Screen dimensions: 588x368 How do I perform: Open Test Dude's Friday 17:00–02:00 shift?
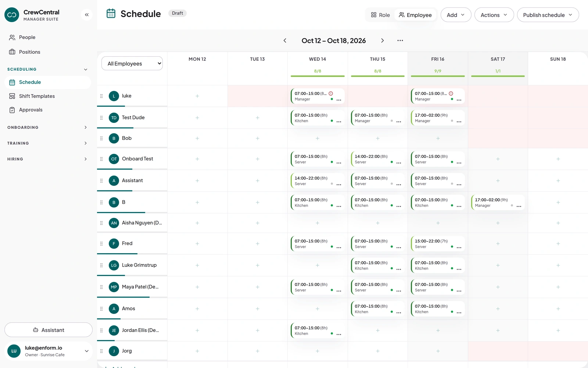click(x=438, y=118)
